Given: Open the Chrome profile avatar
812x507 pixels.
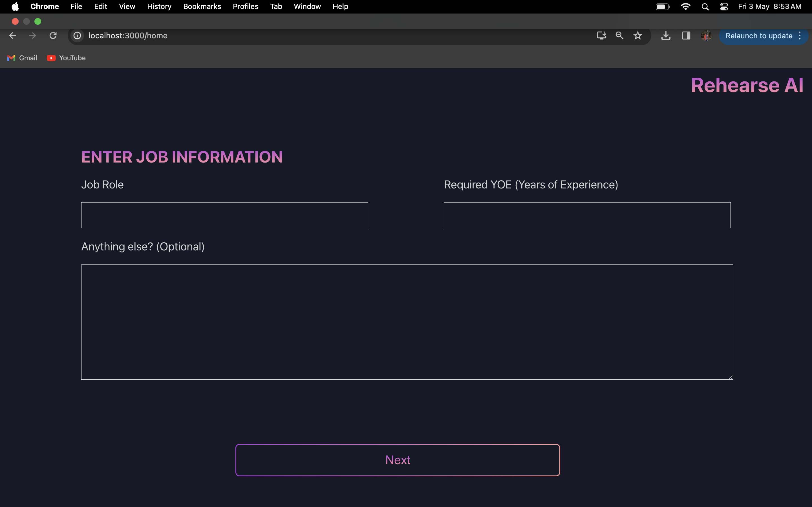Looking at the screenshot, I should tap(706, 35).
